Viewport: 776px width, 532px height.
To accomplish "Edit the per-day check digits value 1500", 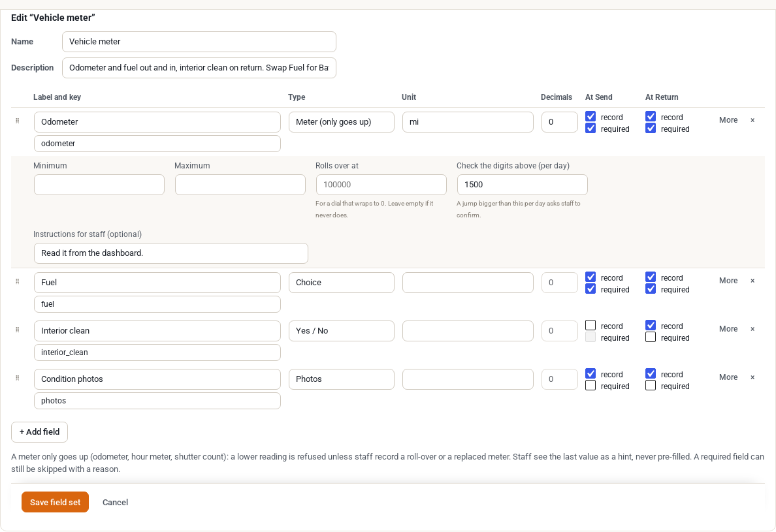I will tap(522, 185).
